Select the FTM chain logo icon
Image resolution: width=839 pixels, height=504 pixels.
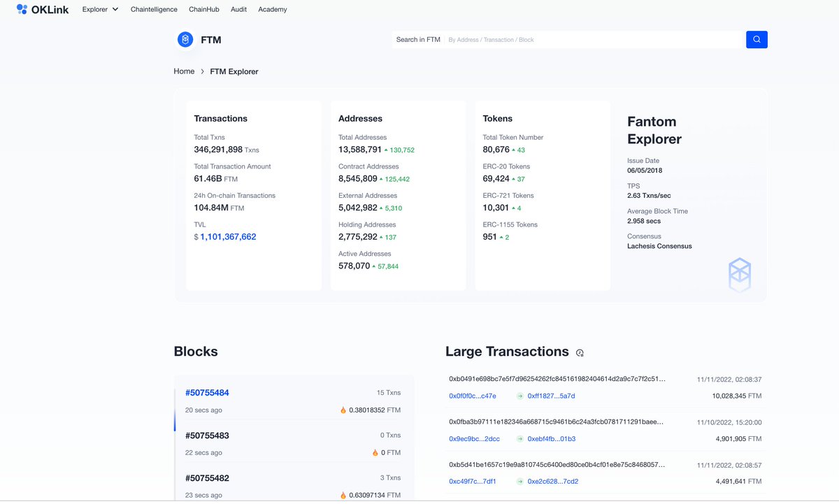185,40
